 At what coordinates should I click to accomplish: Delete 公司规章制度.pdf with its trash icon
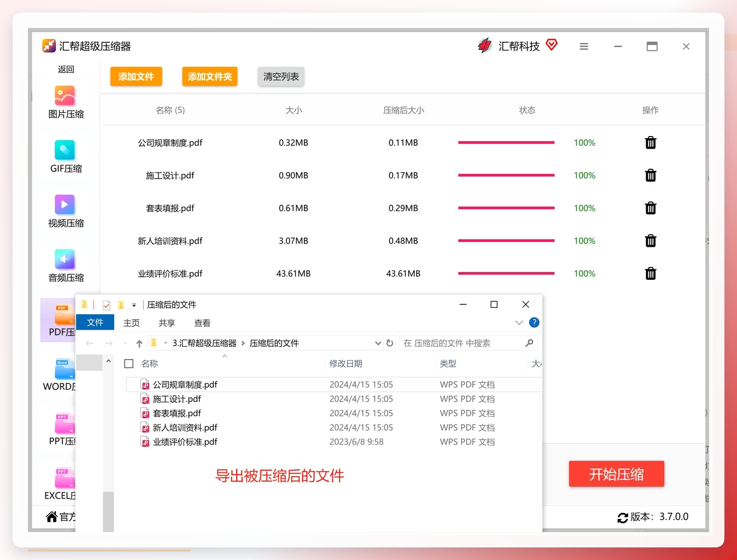tap(650, 143)
